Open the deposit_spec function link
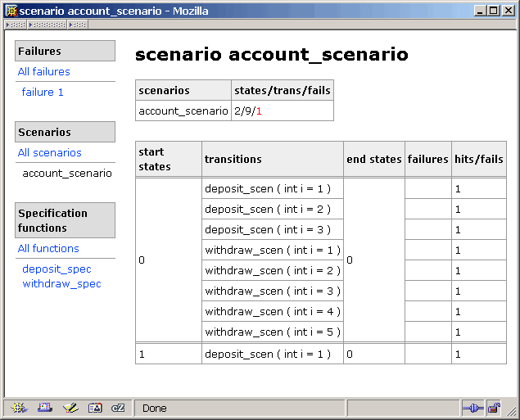Viewport: 520px width, 420px height. (57, 269)
